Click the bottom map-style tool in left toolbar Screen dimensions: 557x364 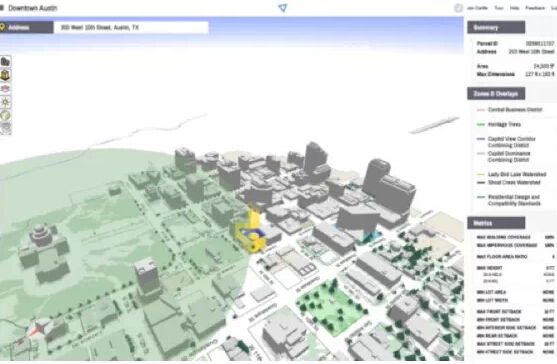pyautogui.click(x=5, y=128)
